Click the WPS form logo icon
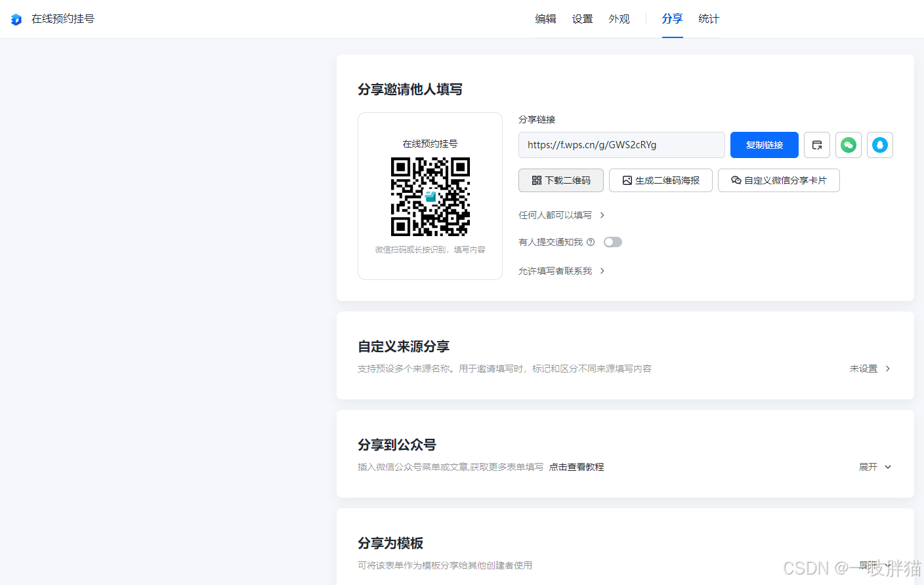This screenshot has height=585, width=924. 16,20
